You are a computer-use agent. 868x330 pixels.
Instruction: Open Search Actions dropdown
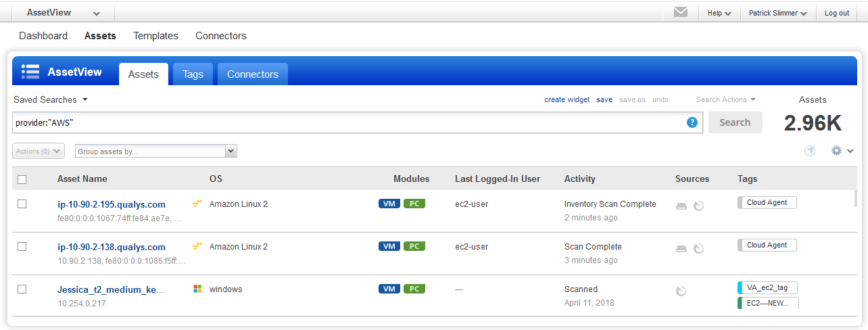(725, 99)
